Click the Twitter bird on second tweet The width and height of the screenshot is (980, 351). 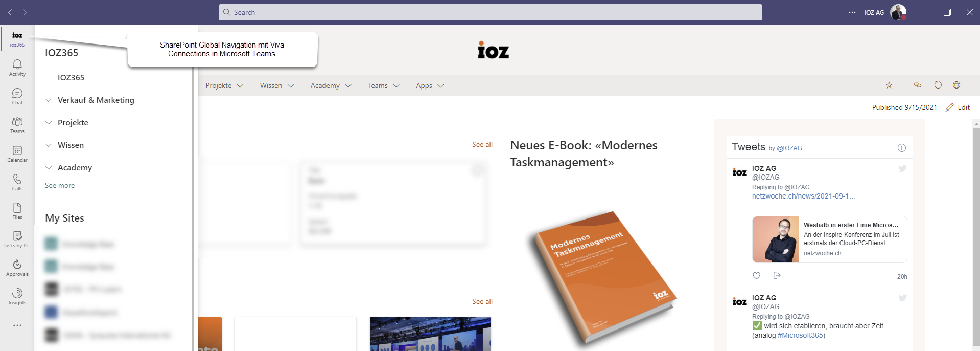click(x=902, y=298)
